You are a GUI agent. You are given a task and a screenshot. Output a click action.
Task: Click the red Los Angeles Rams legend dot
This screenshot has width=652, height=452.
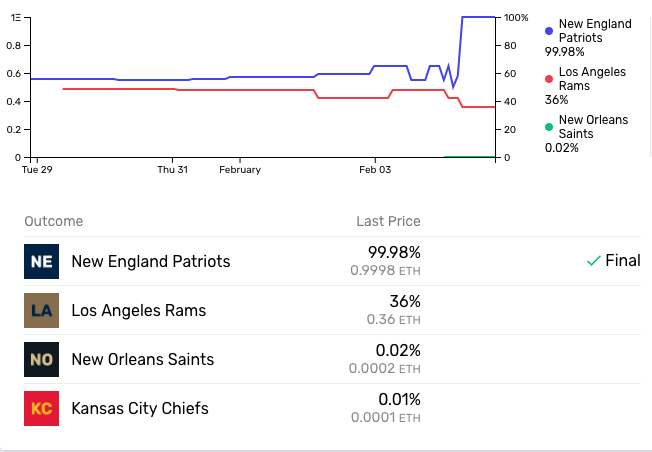coord(549,79)
